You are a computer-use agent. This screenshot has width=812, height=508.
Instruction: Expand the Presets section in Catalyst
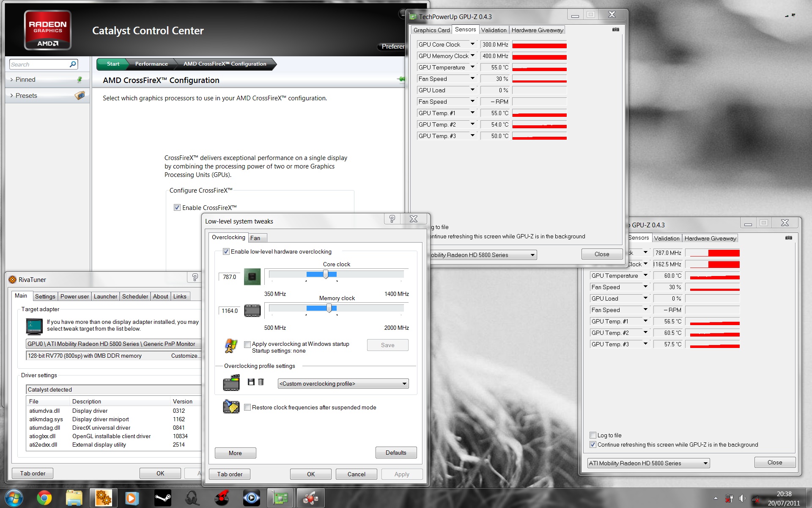coord(11,96)
